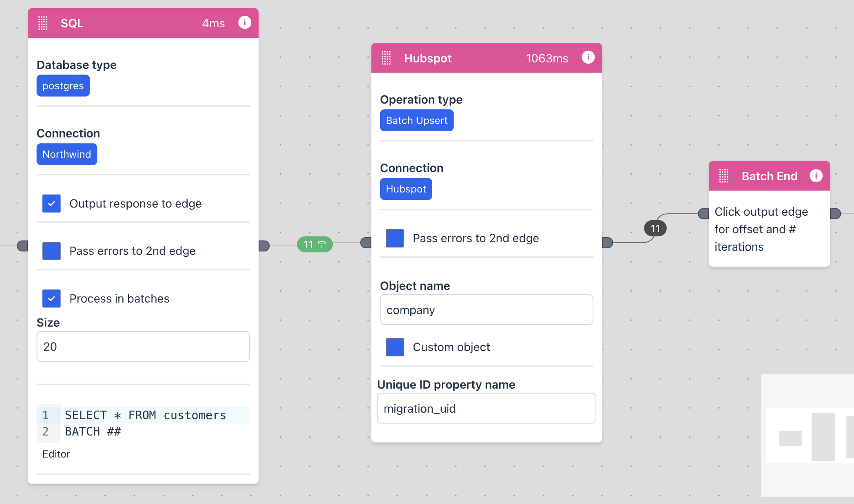Click the Batch End node grid icon
The image size is (854, 504).
click(x=725, y=176)
